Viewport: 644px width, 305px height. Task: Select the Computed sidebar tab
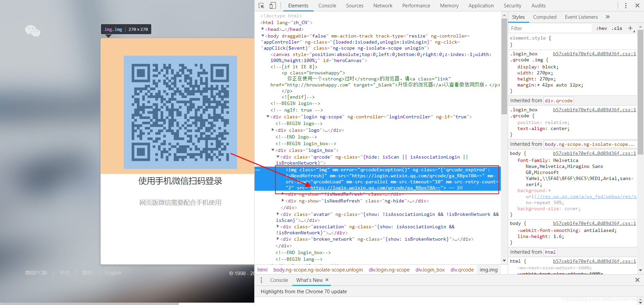(x=544, y=17)
